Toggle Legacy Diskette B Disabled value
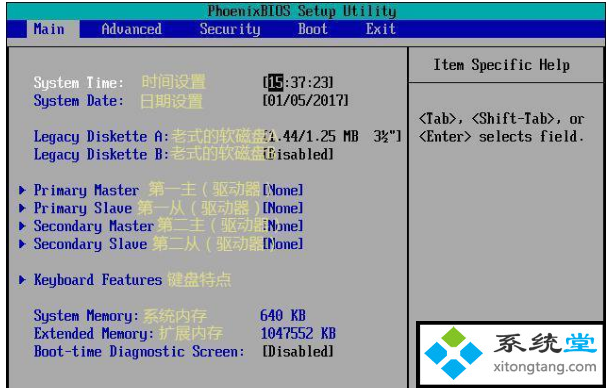Screen dimensions: 606x388 [298, 155]
